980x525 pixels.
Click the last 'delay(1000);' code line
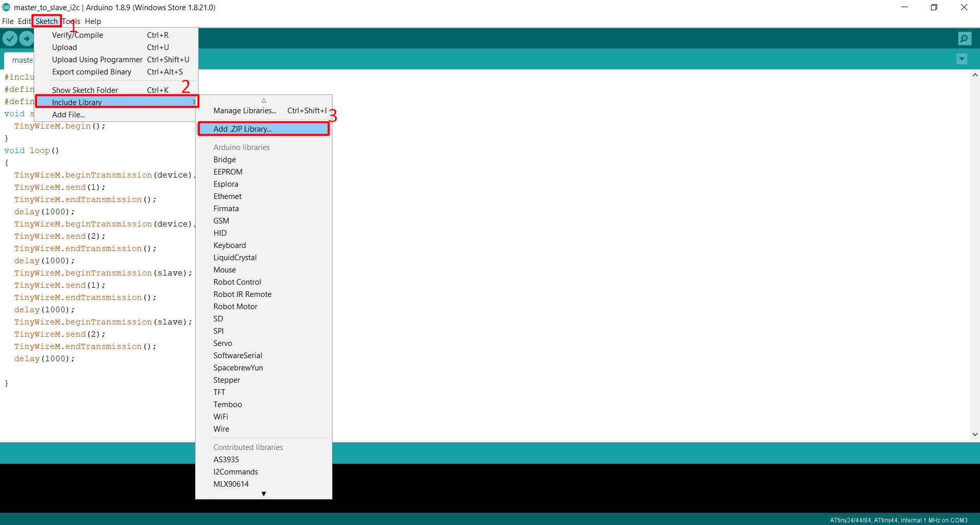[44, 359]
